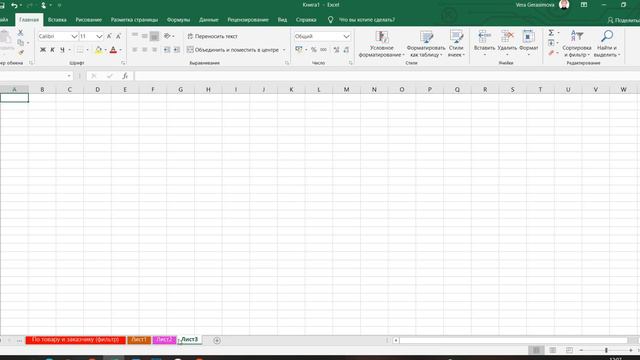
Task: Click Формат cells button
Action: point(529,44)
